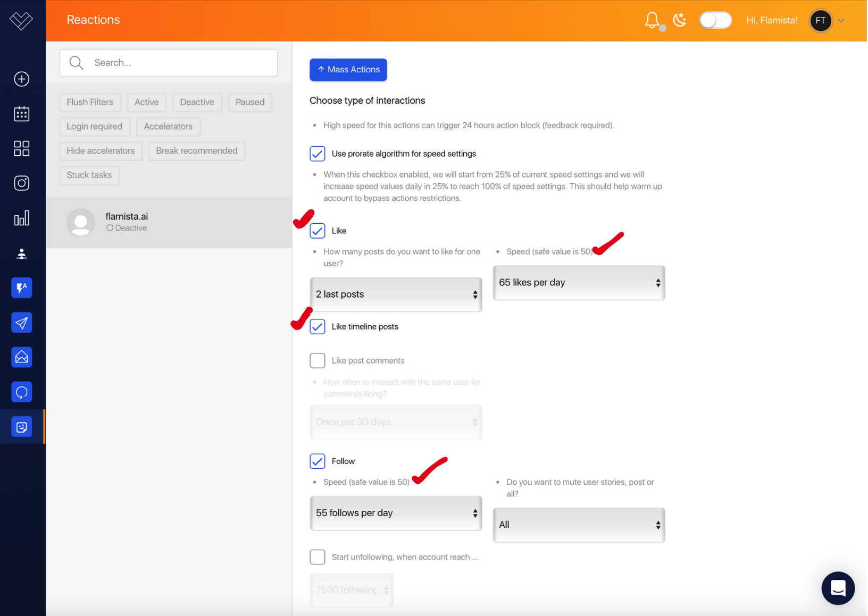
Task: Open the 65 likes per day dropdown
Action: [579, 283]
